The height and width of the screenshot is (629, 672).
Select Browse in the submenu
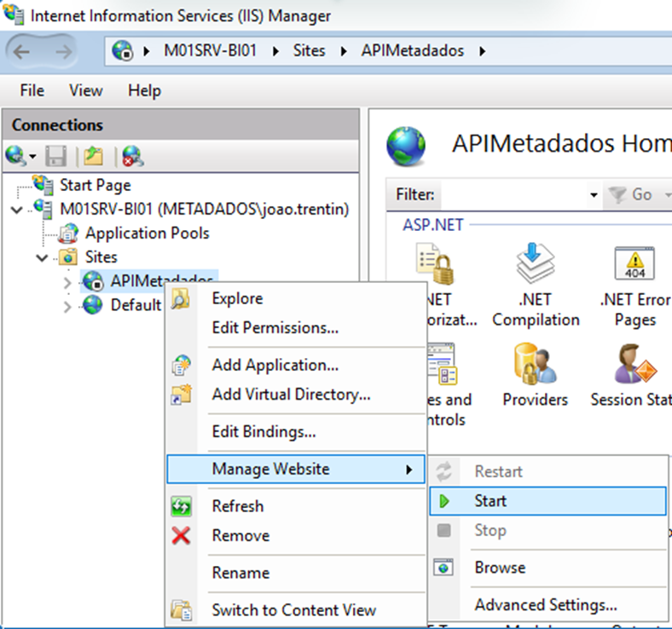coord(500,568)
